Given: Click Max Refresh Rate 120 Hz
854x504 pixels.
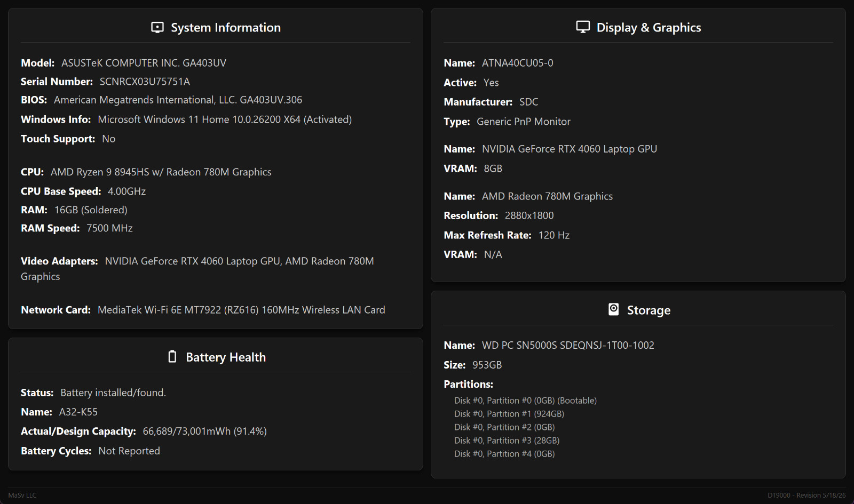Looking at the screenshot, I should pos(554,235).
